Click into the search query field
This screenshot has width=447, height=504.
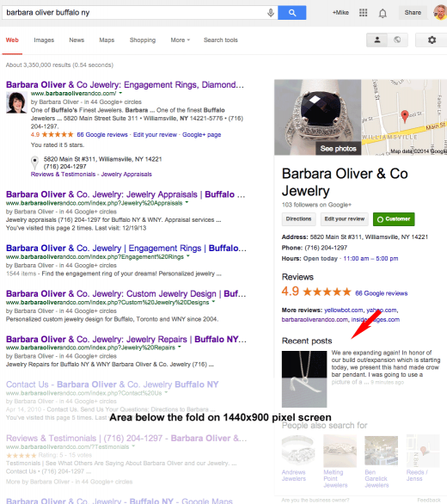pos(135,13)
